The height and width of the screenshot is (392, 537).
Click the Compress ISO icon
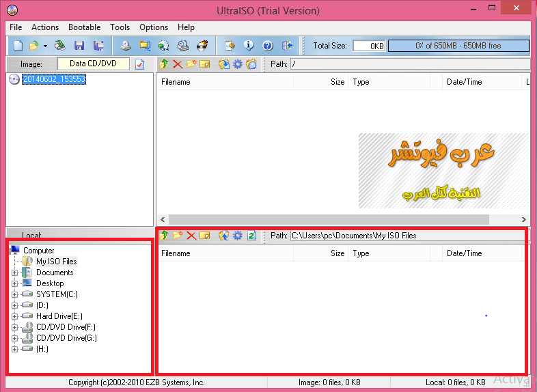145,46
